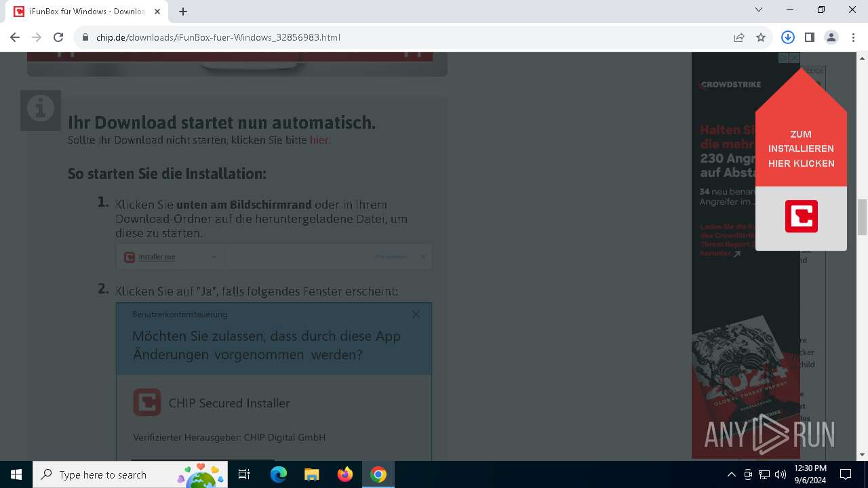Image resolution: width=868 pixels, height=488 pixels.
Task: Click the Benutzerkontensteuerung dialog X
Action: (x=416, y=314)
